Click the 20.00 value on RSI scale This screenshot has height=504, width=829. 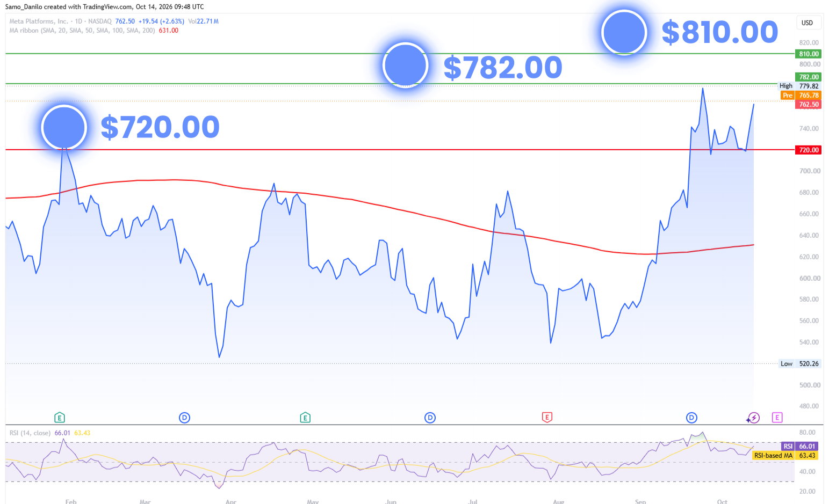808,491
